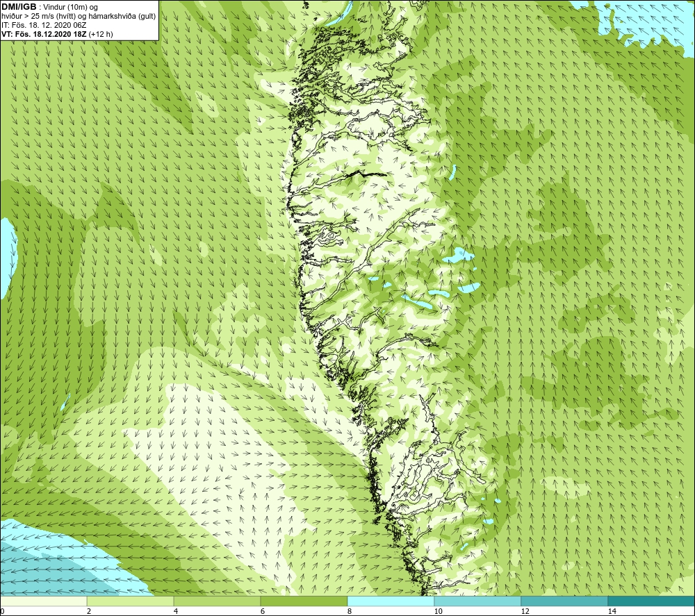Viewport: 695px width, 616px height.
Task: Click the '10' label on the colour scale
Action: (438, 612)
